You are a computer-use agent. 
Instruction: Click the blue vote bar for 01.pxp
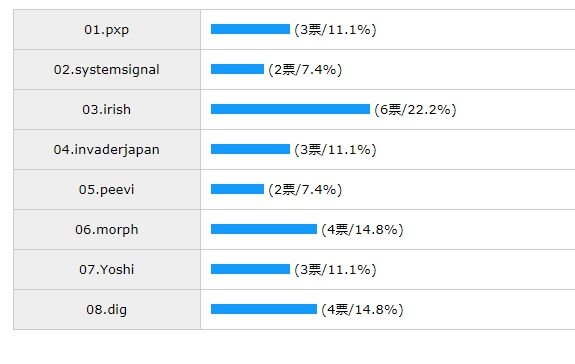click(x=250, y=29)
